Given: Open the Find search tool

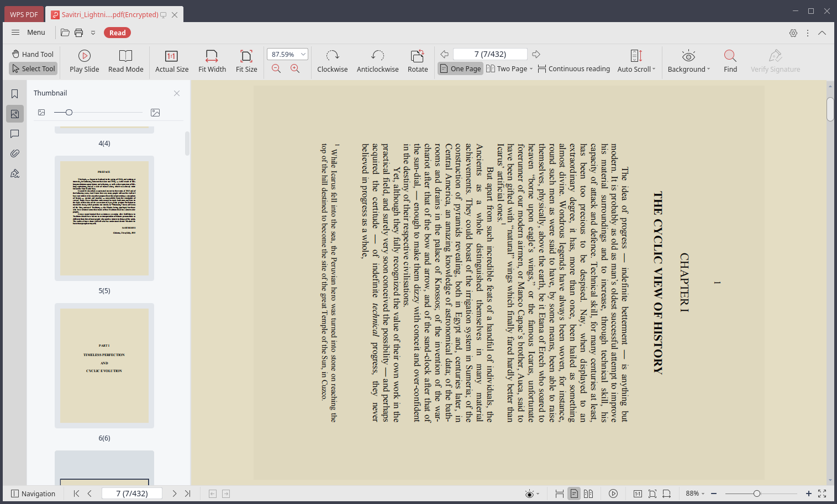Looking at the screenshot, I should tap(730, 61).
